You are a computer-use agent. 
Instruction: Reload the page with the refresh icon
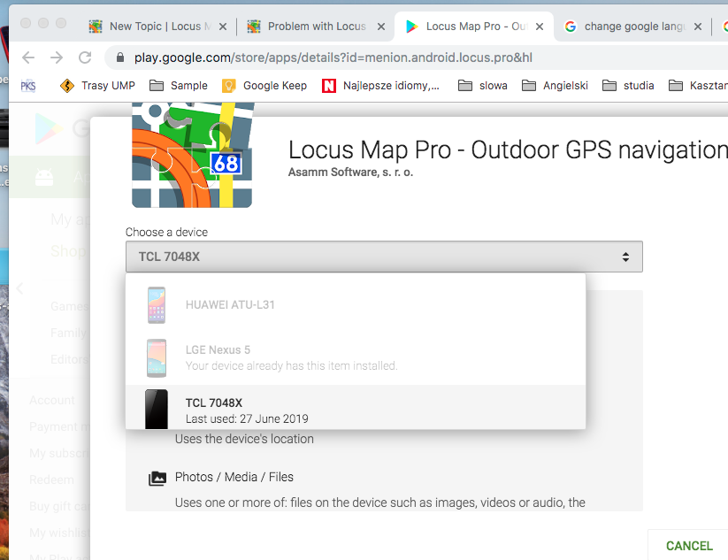[85, 58]
